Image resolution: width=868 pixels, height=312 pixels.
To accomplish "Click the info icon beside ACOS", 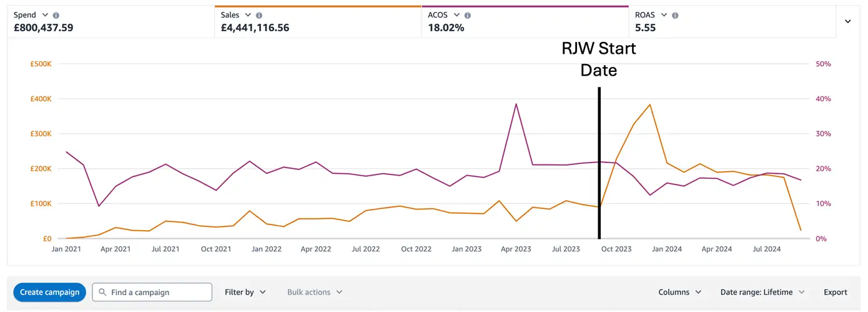I will pos(468,15).
